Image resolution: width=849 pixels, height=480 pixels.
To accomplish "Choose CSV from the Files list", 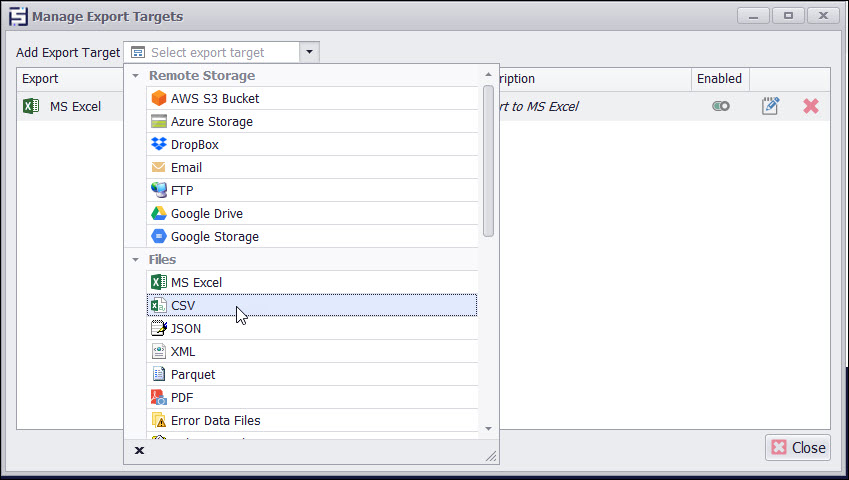I will point(183,305).
